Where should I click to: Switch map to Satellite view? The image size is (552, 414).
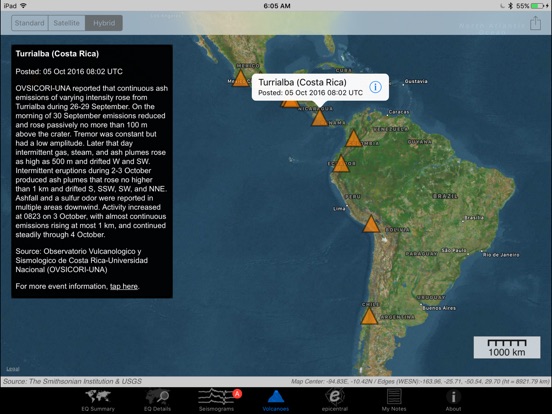coord(67,23)
